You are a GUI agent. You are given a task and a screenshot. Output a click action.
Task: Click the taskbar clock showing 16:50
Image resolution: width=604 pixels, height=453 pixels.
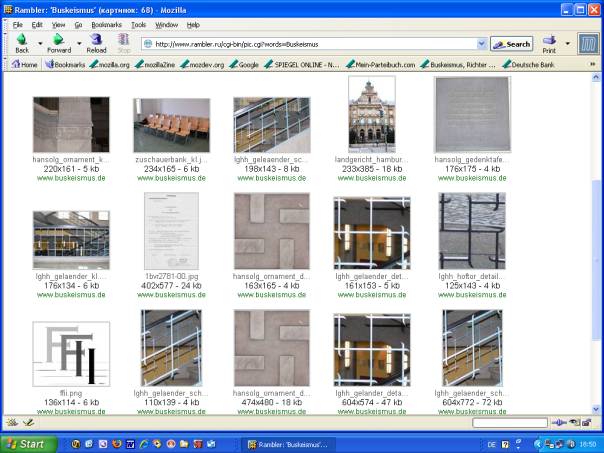[589, 445]
